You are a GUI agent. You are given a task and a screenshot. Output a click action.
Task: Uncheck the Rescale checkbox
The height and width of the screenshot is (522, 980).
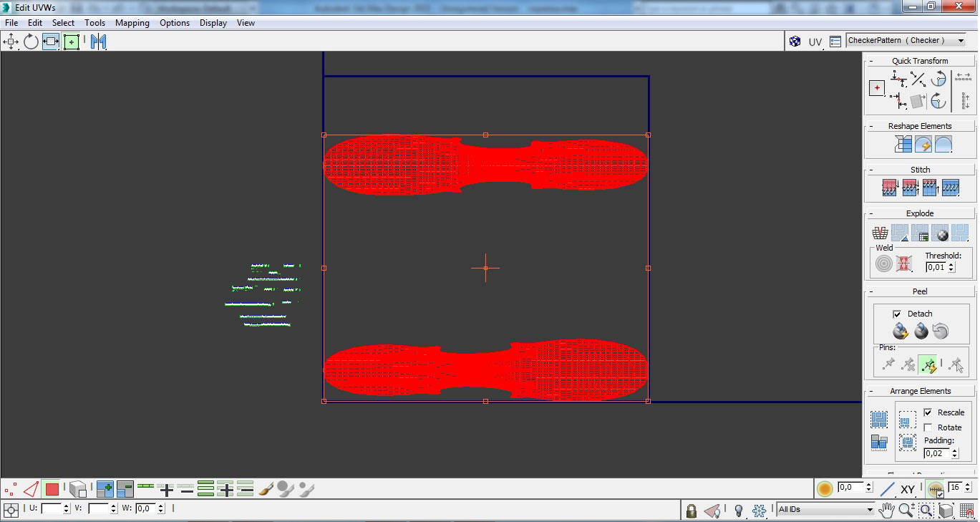(928, 412)
